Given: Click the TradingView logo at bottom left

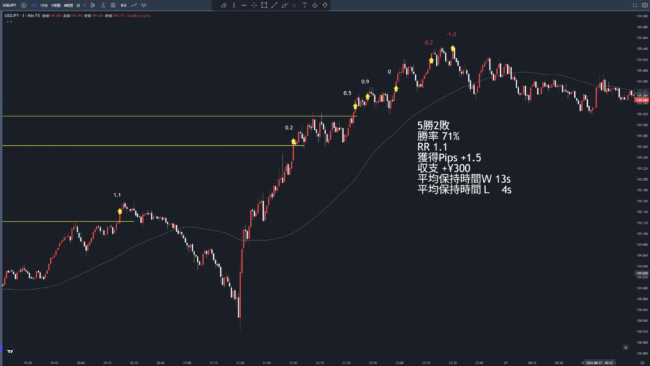Looking at the screenshot, I should click(x=10, y=351).
